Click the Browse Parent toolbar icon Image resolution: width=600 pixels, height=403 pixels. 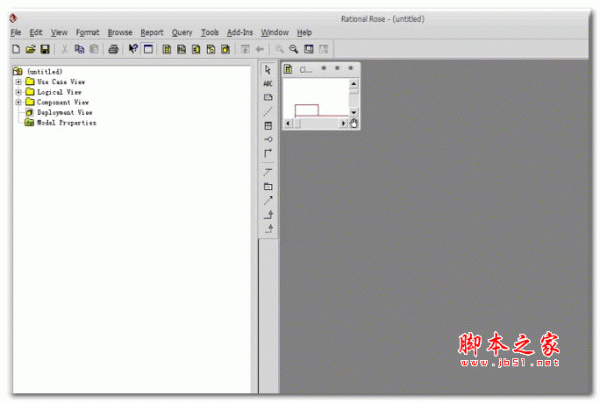click(245, 49)
